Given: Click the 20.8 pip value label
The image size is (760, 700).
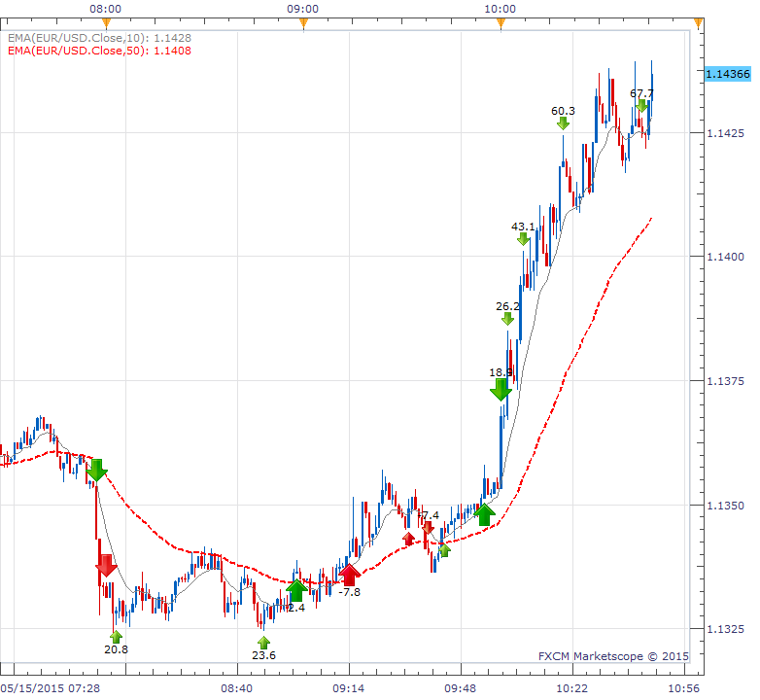Looking at the screenshot, I should coord(117,649).
